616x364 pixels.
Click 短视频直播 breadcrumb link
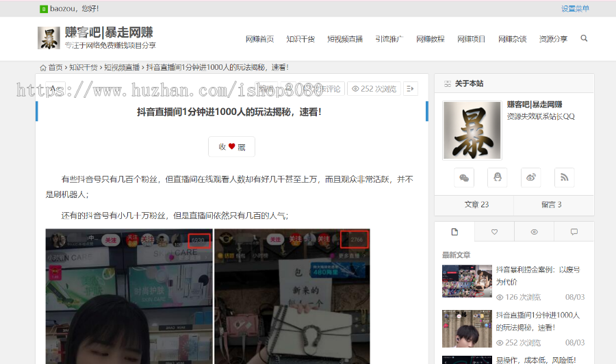(x=122, y=68)
